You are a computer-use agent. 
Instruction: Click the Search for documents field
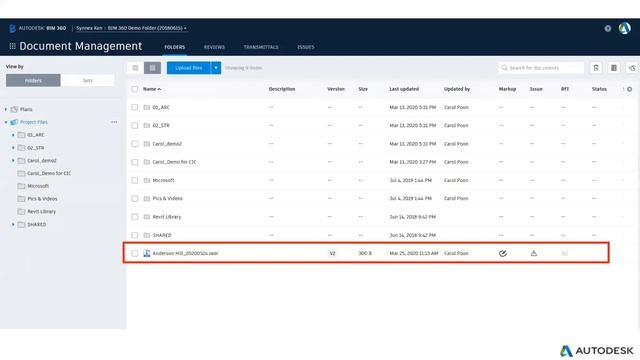tap(541, 68)
